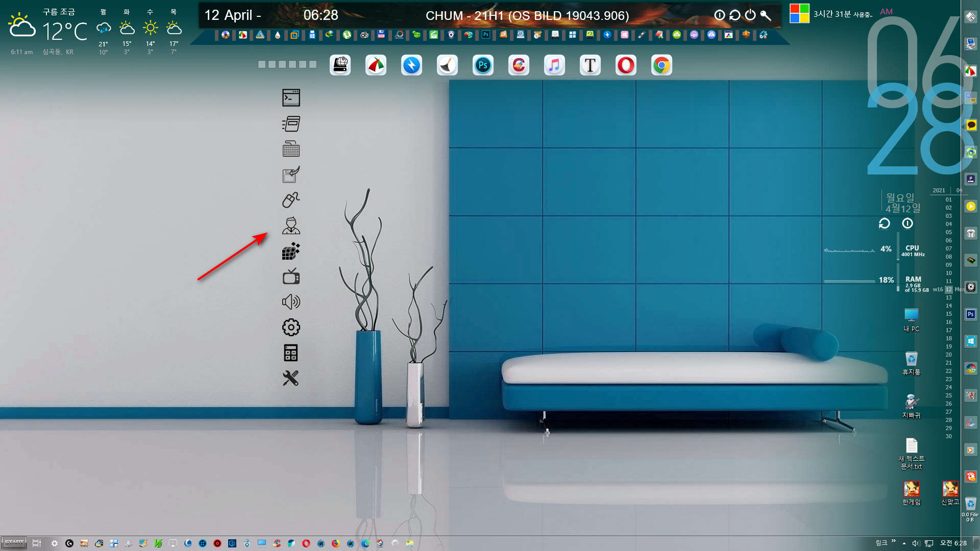Select date 28 in the calendar list
Screen dimensions: 980x551
click(x=948, y=420)
